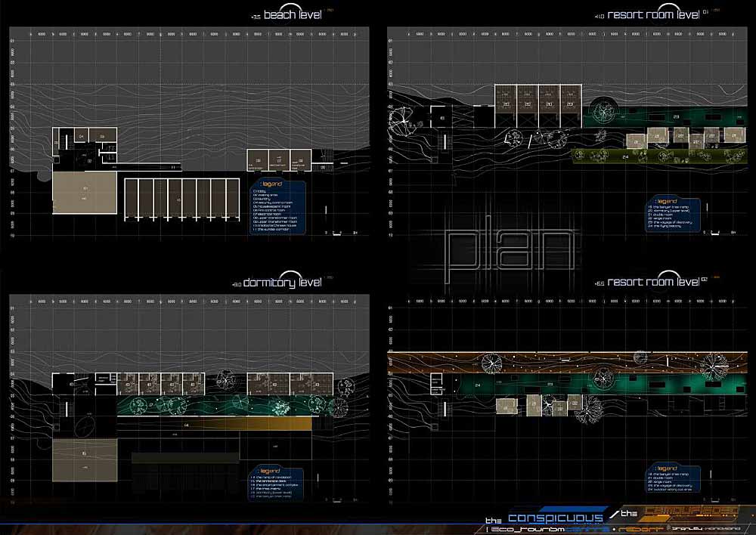Click the large tan room 01 in beach level

[x=84, y=196]
